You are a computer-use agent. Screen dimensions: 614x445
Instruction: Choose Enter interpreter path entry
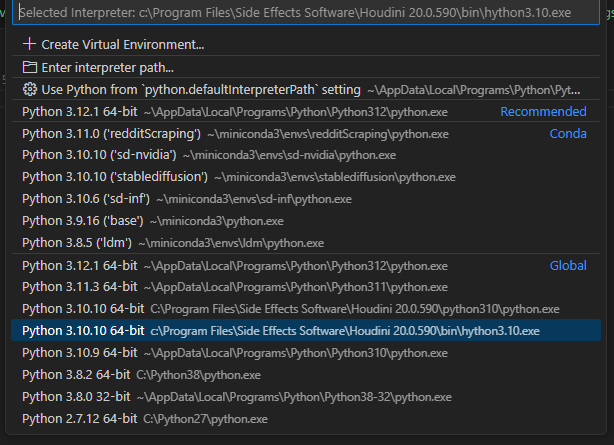pyautogui.click(x=306, y=67)
